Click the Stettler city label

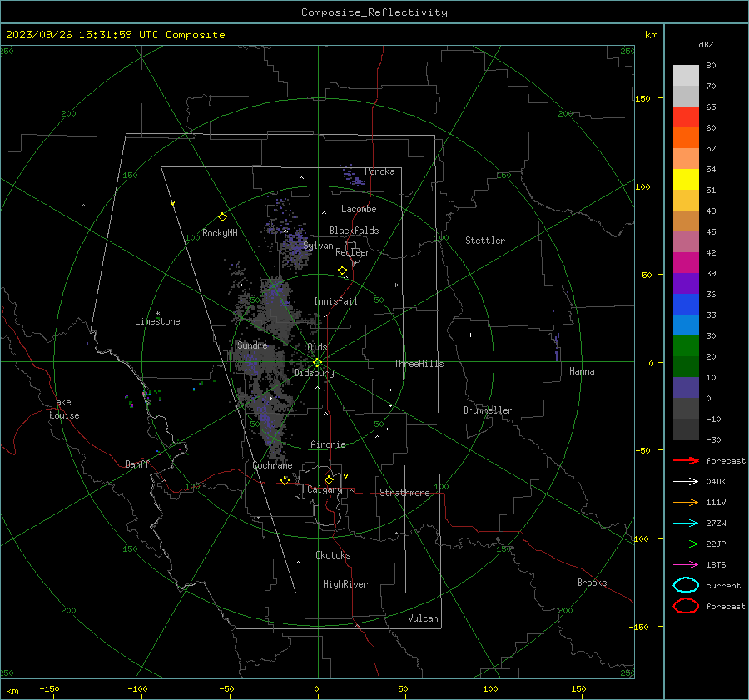(485, 241)
